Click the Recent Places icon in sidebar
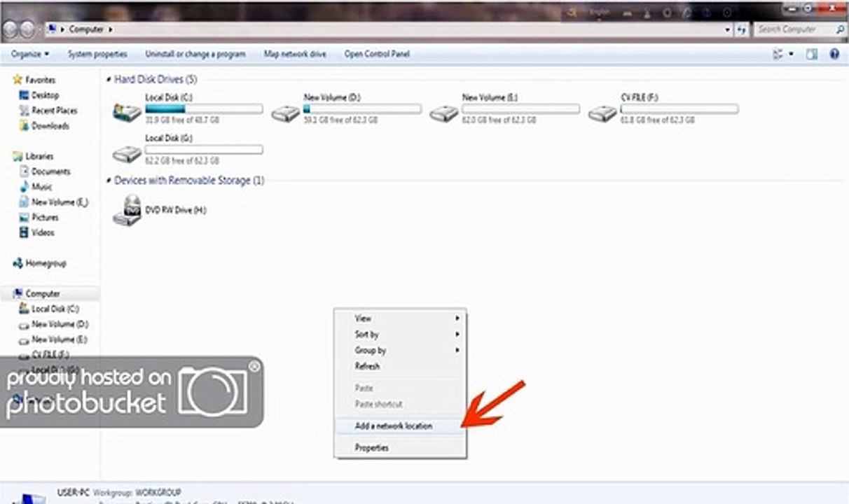Image resolution: width=849 pixels, height=504 pixels. point(25,111)
